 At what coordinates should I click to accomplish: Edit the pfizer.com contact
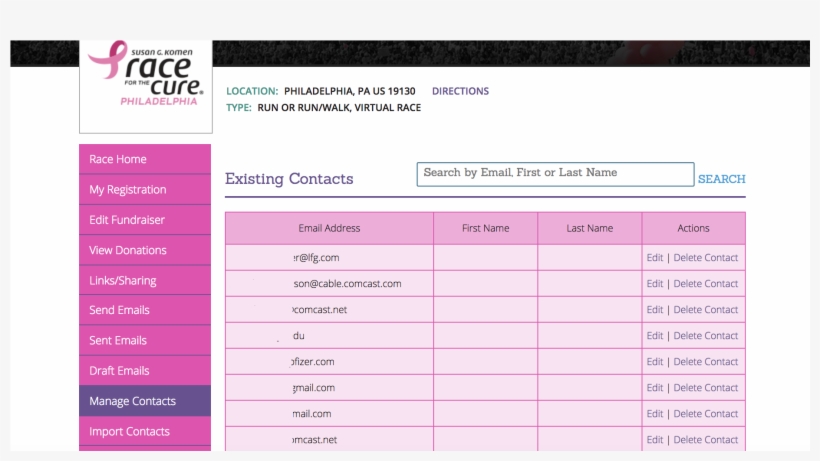(x=655, y=362)
